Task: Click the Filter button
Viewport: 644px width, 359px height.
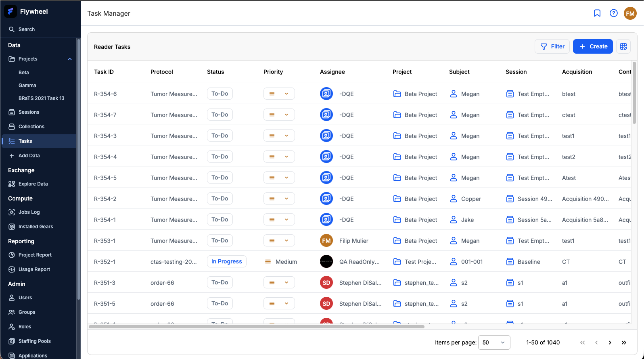Action: [552, 46]
